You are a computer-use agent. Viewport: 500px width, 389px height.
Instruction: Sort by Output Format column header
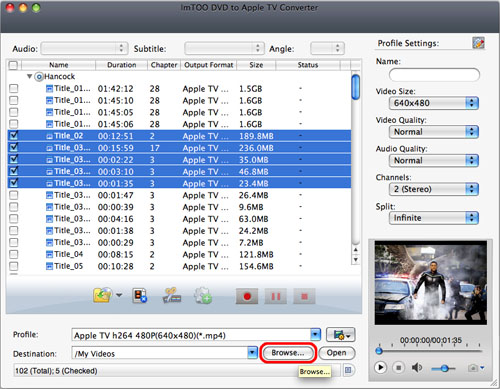click(x=209, y=65)
